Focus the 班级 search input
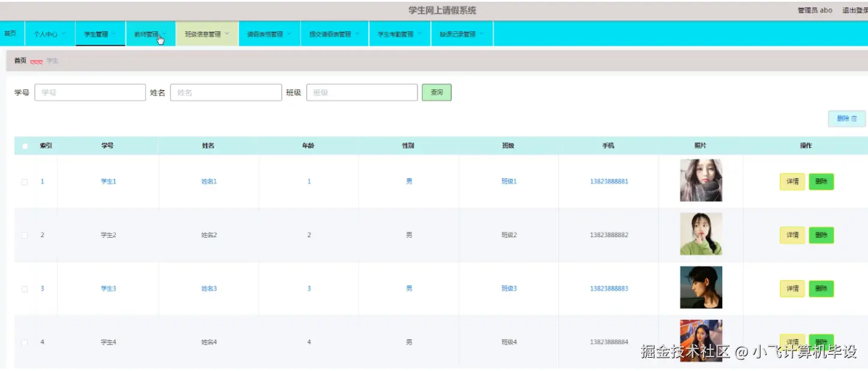Viewport: 868px width, 371px height. click(362, 92)
